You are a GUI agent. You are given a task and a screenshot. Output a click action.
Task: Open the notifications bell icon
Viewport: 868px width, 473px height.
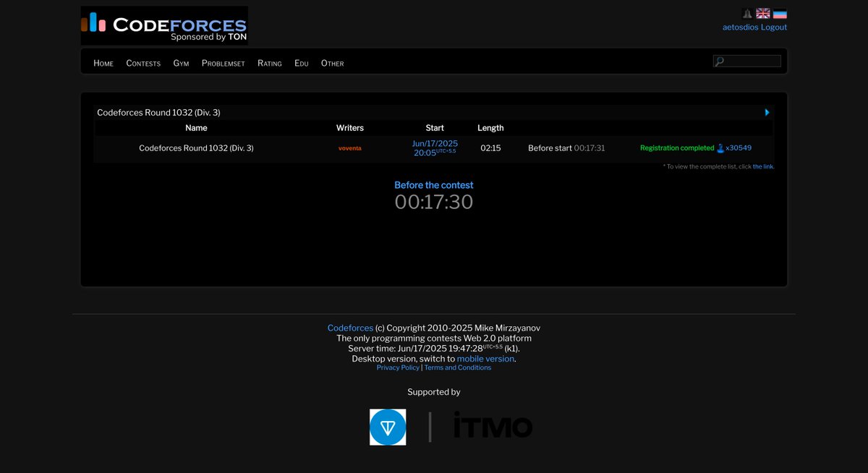click(x=747, y=14)
